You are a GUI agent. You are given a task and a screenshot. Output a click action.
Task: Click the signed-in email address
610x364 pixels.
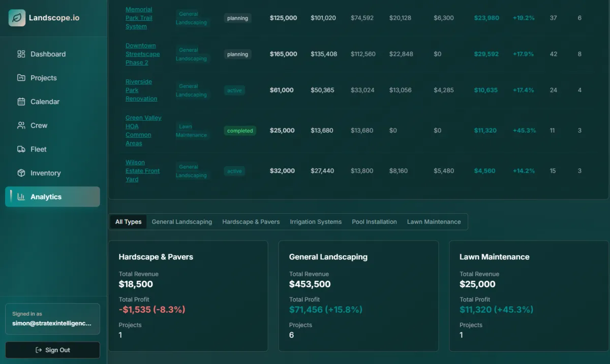[x=52, y=323]
